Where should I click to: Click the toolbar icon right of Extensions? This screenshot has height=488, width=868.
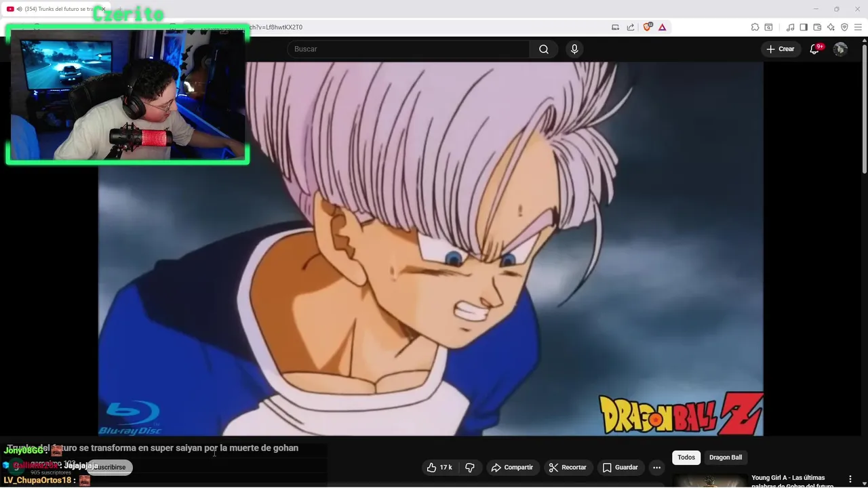768,27
